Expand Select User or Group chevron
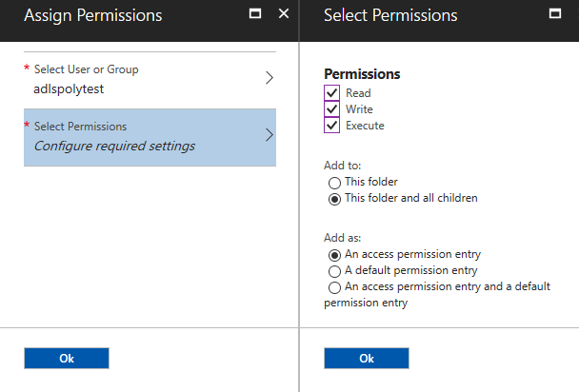Viewport: 579px width, 392px height. click(x=270, y=78)
